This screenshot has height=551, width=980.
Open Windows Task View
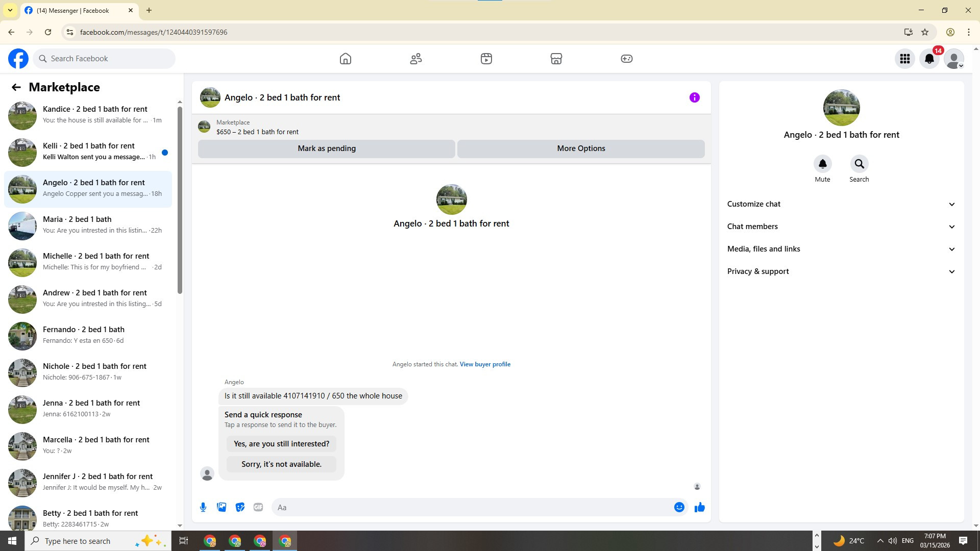[x=184, y=541]
